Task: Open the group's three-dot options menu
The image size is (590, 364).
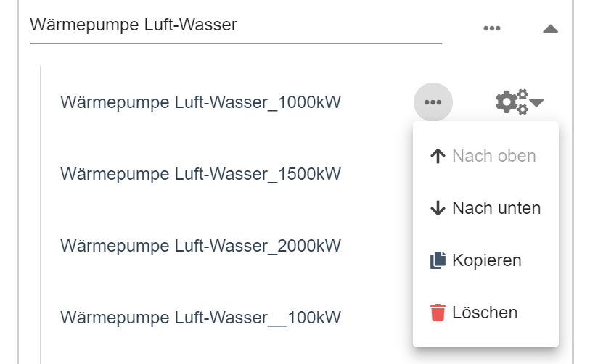Action: [492, 28]
